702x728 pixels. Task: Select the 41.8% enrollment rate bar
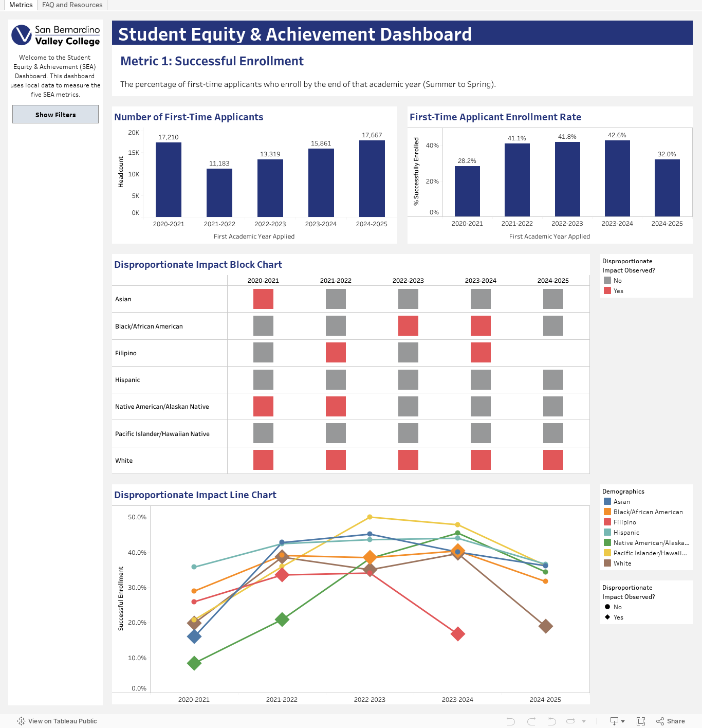(567, 179)
